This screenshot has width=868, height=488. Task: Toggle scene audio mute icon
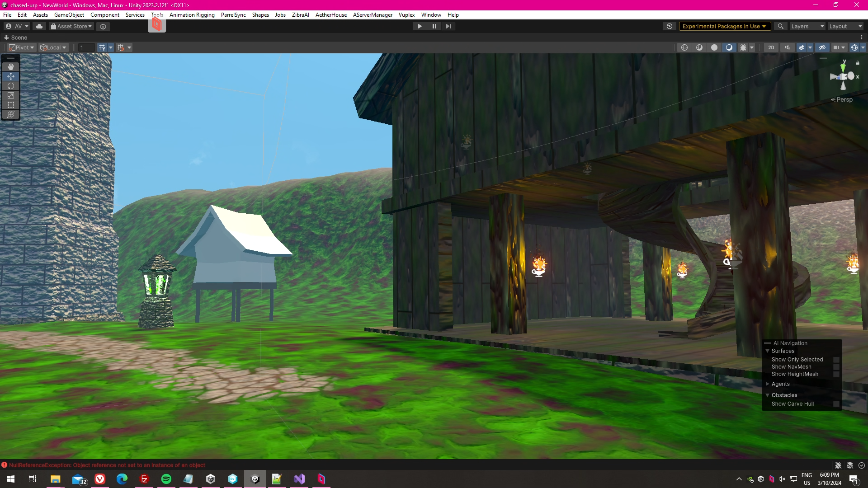(788, 47)
